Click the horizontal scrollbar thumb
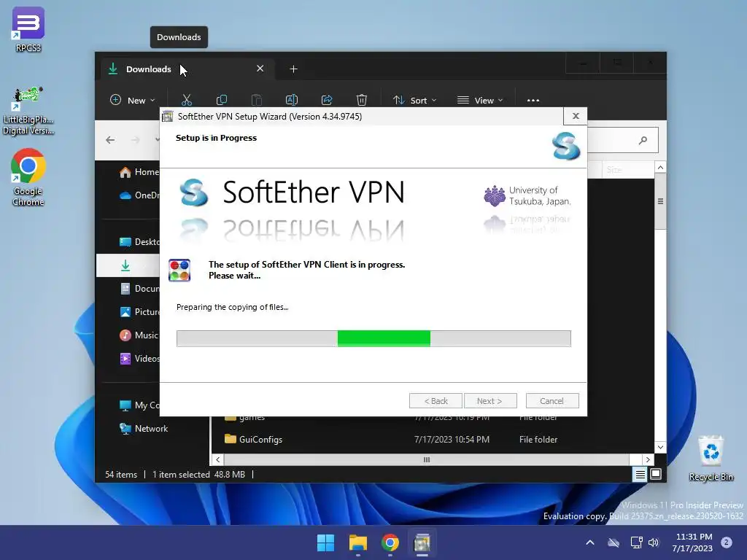This screenshot has width=747, height=560. 426,459
